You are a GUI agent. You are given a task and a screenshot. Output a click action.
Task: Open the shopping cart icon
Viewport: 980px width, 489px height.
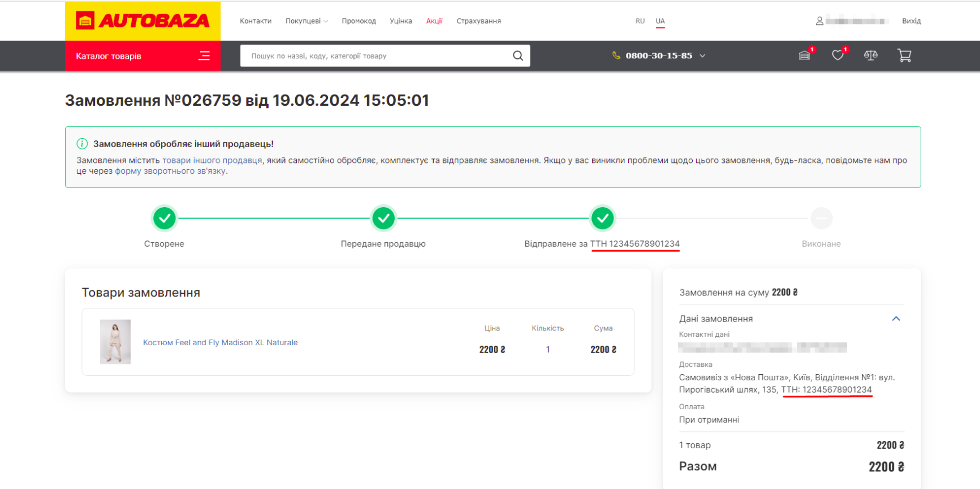click(904, 55)
